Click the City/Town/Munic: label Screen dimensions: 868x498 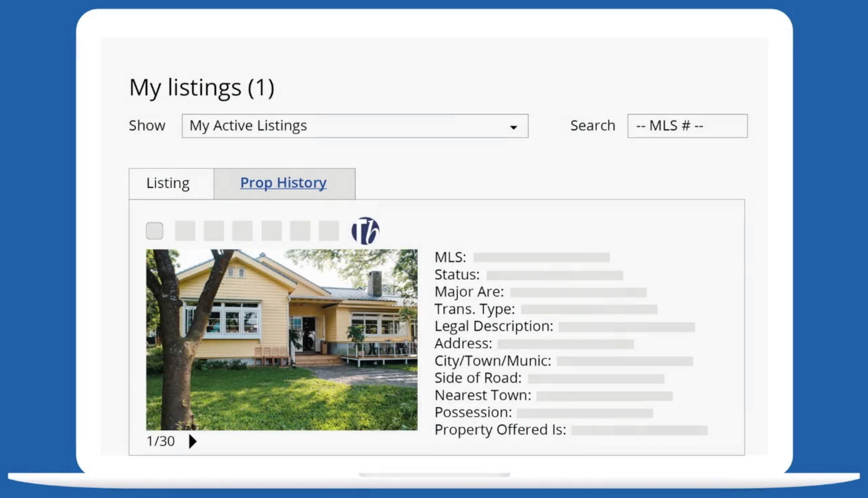(493, 361)
